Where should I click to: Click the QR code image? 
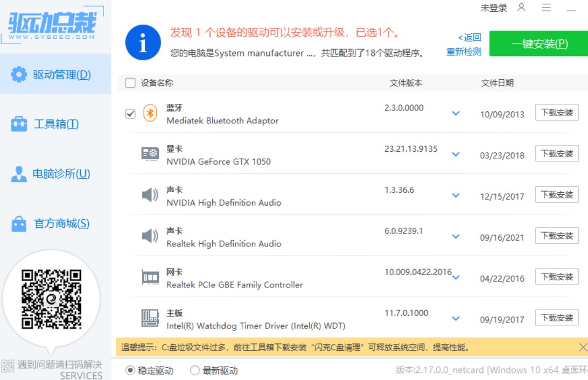(x=51, y=299)
